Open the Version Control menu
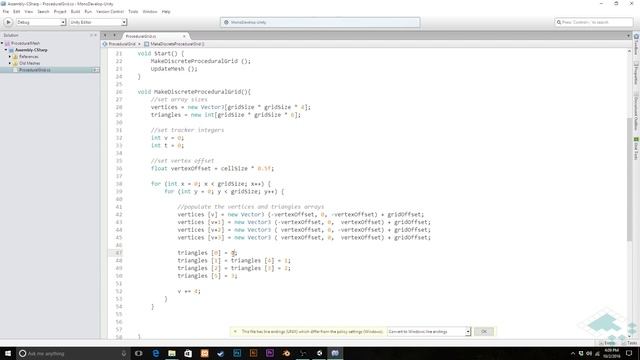Screen dimensions: 640x360 pyautogui.click(x=110, y=11)
